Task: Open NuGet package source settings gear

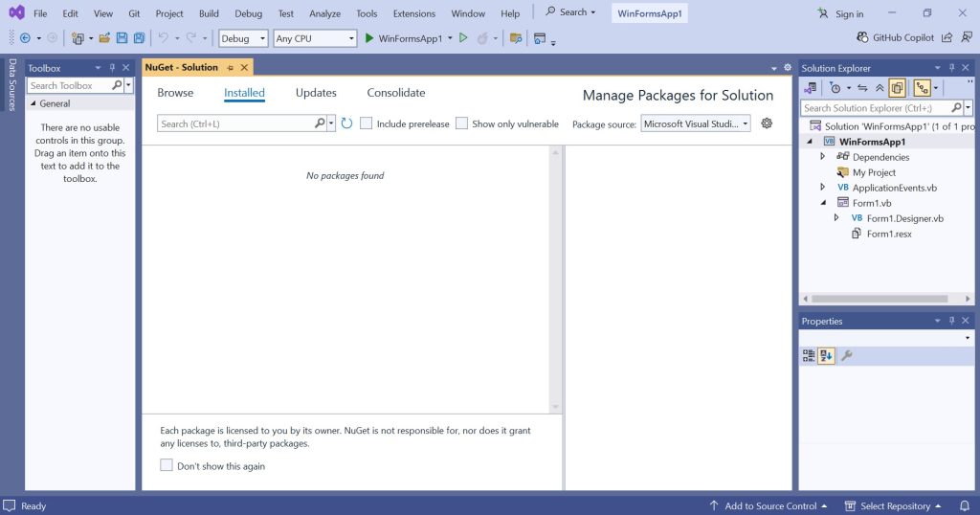Action: point(767,123)
